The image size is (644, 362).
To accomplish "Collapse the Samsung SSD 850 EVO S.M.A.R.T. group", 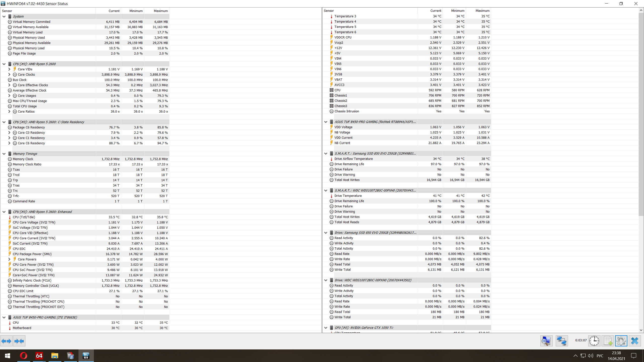I will click(326, 153).
